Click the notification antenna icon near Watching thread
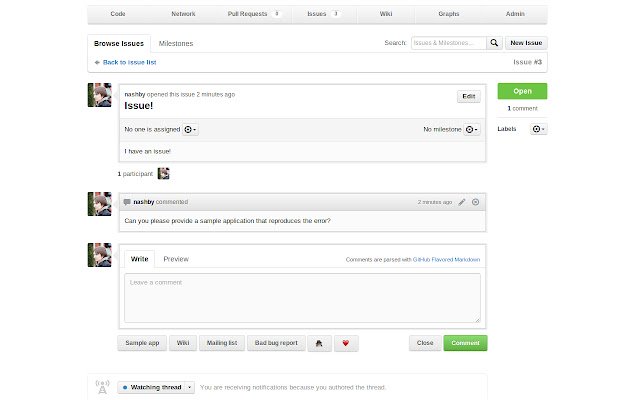This screenshot has width=640, height=400. [x=102, y=387]
